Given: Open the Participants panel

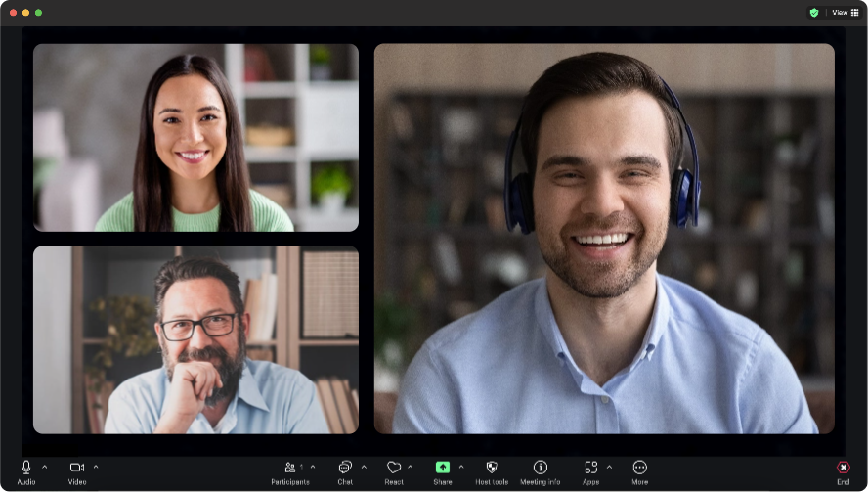Looking at the screenshot, I should click(289, 468).
